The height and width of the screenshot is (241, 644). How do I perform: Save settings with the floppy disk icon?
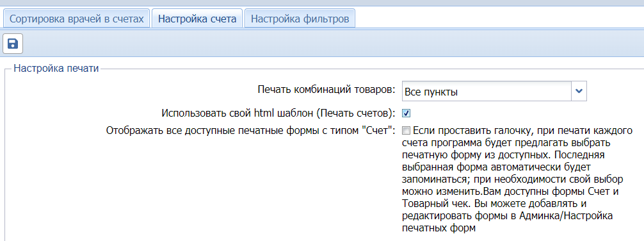pyautogui.click(x=13, y=44)
